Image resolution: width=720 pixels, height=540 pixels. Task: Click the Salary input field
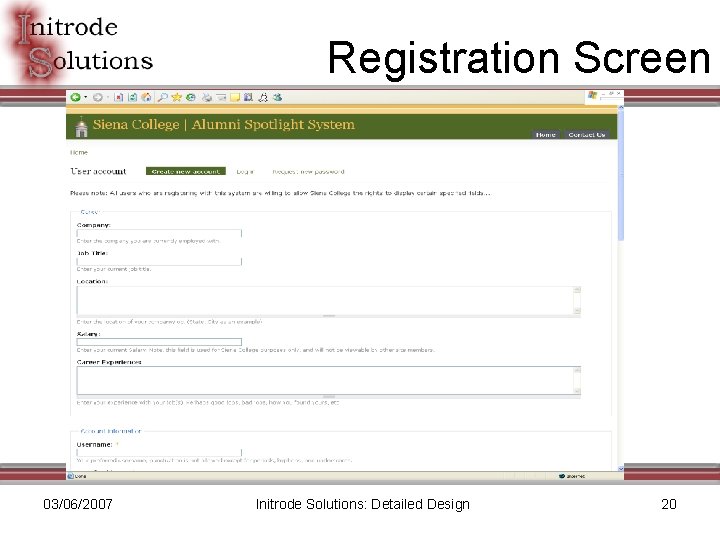(x=159, y=342)
